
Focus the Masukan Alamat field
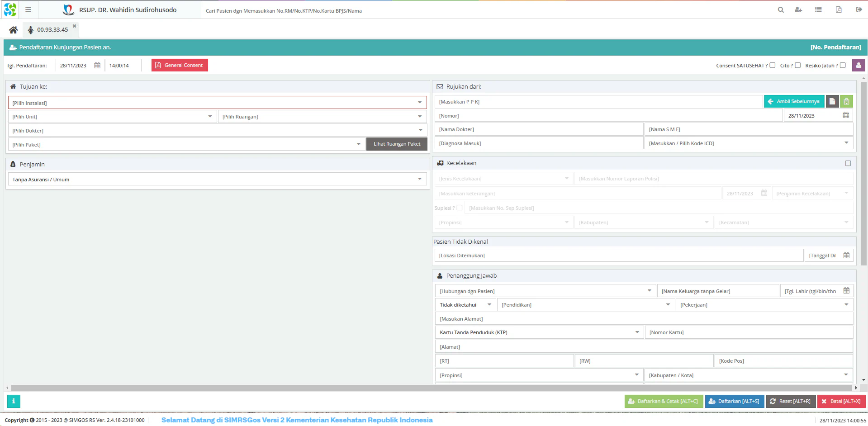point(644,319)
